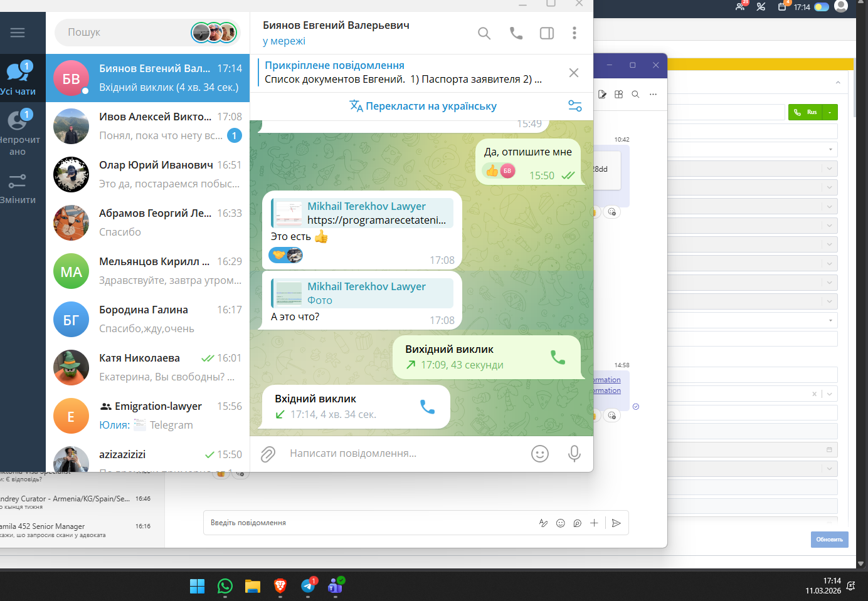Screen dimensions: 868x601
Task: Click the green Rus call button
Action: point(805,112)
